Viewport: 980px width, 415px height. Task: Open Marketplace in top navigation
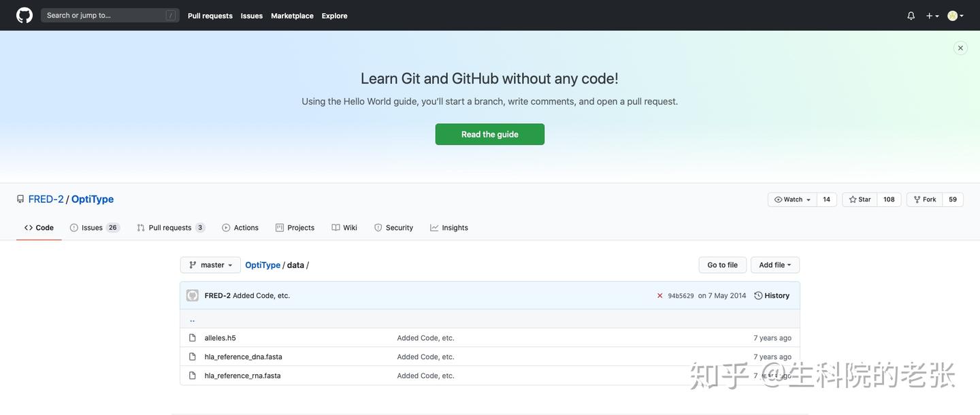click(292, 16)
